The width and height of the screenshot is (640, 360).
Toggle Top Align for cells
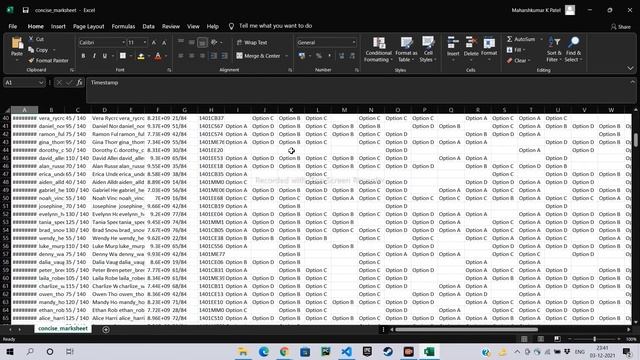[x=181, y=42]
